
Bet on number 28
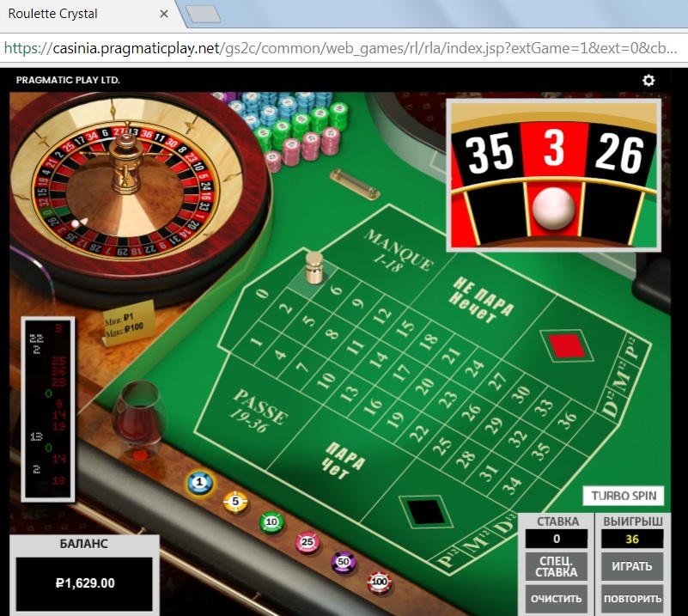466,459
